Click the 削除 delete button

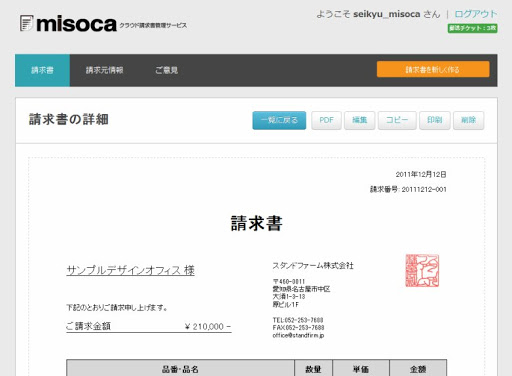pos(468,120)
